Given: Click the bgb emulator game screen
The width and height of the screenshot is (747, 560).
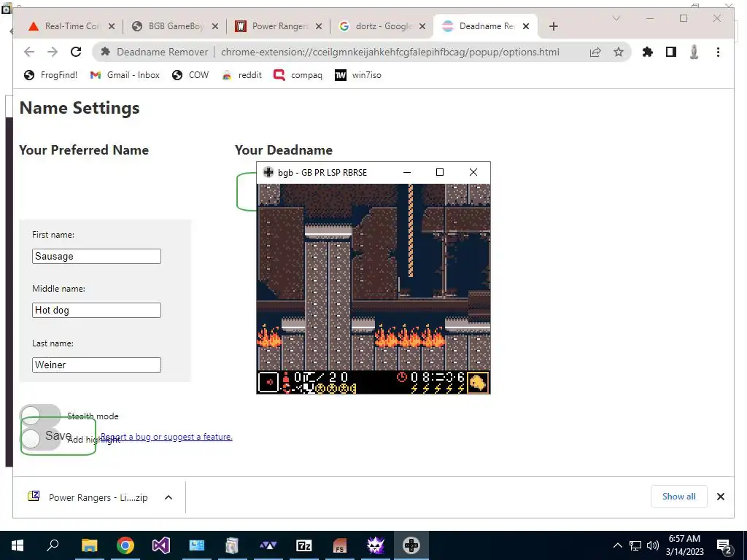Looking at the screenshot, I should pyautogui.click(x=373, y=289).
